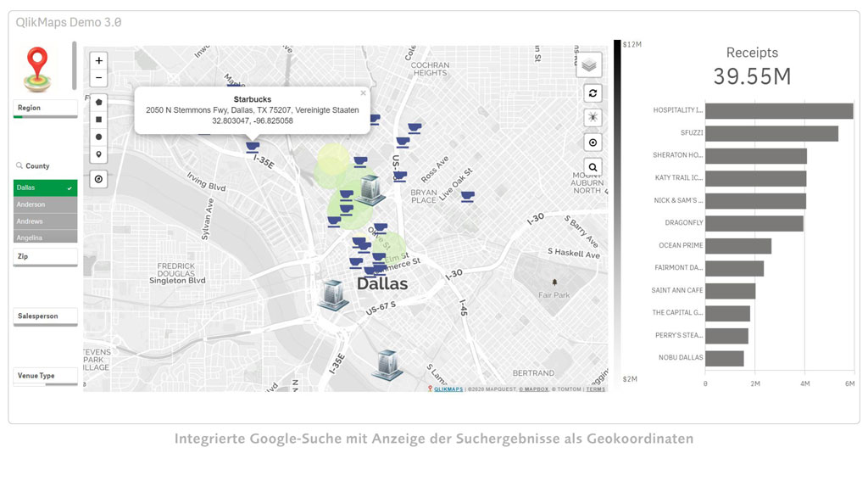Click the QlikMaps Demo 3.0 title

click(69, 22)
